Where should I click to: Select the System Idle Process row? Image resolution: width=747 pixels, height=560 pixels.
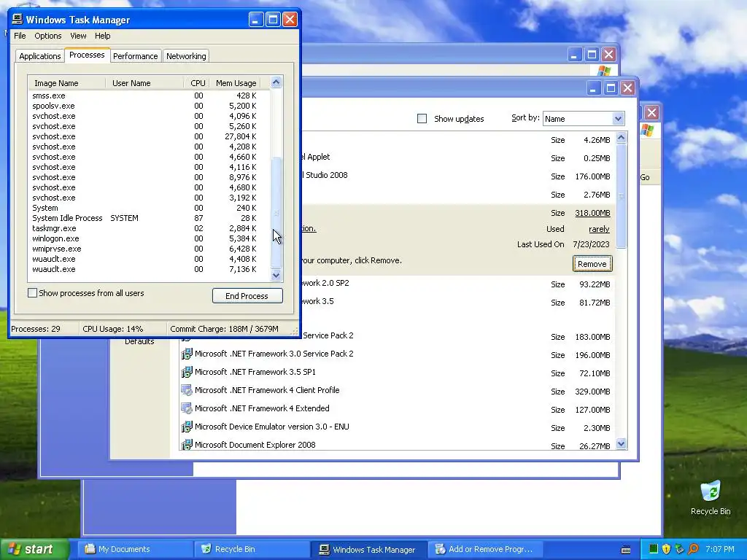[149, 218]
